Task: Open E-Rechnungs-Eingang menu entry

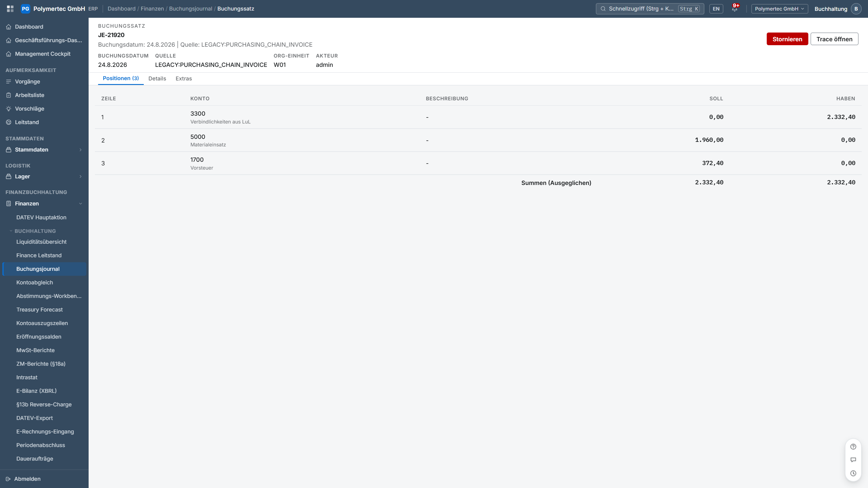Action: [x=44, y=431]
